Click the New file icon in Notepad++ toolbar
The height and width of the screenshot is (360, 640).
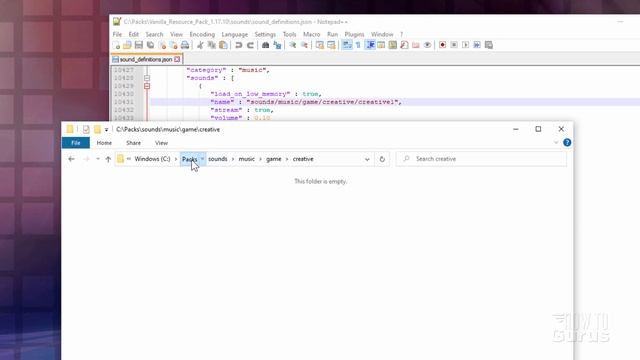coord(117,45)
